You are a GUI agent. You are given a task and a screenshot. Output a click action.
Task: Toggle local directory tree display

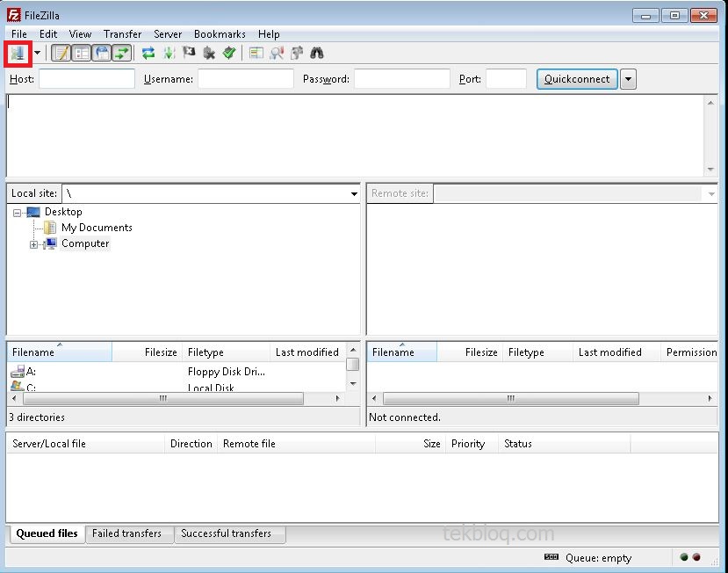(x=82, y=53)
